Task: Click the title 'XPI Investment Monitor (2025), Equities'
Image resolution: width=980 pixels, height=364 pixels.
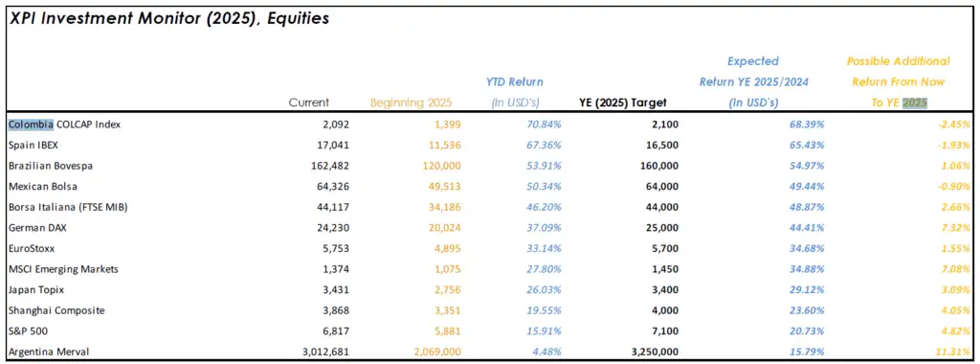Action: click(x=168, y=19)
